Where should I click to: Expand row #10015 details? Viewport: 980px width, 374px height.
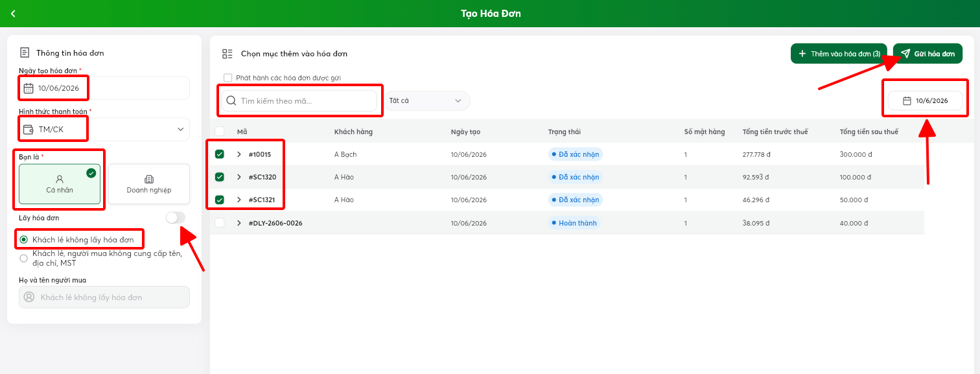coord(239,154)
